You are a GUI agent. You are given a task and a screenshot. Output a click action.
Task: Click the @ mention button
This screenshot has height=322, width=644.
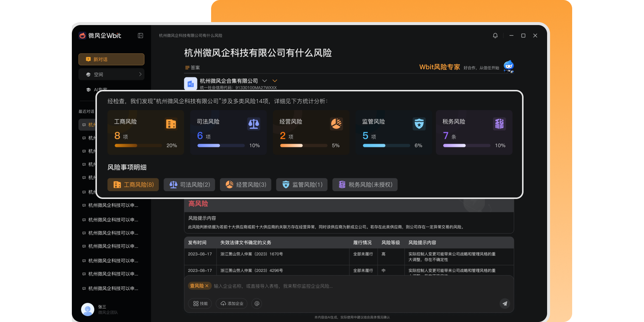pyautogui.click(x=257, y=304)
